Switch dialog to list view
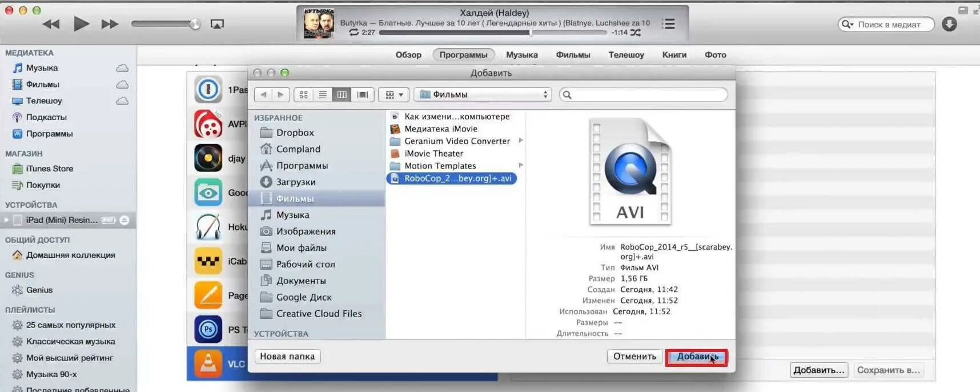The height and width of the screenshot is (392, 980). 323,95
